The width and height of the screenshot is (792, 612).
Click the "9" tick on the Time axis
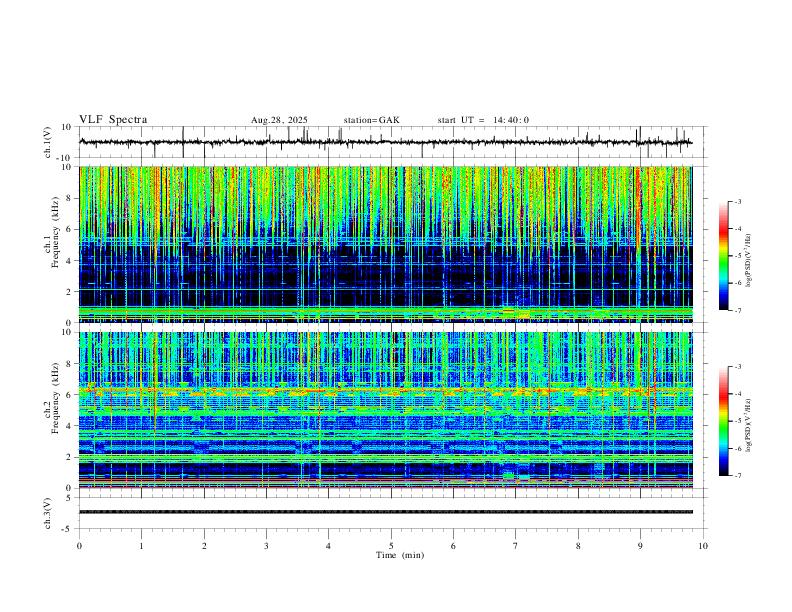point(640,546)
